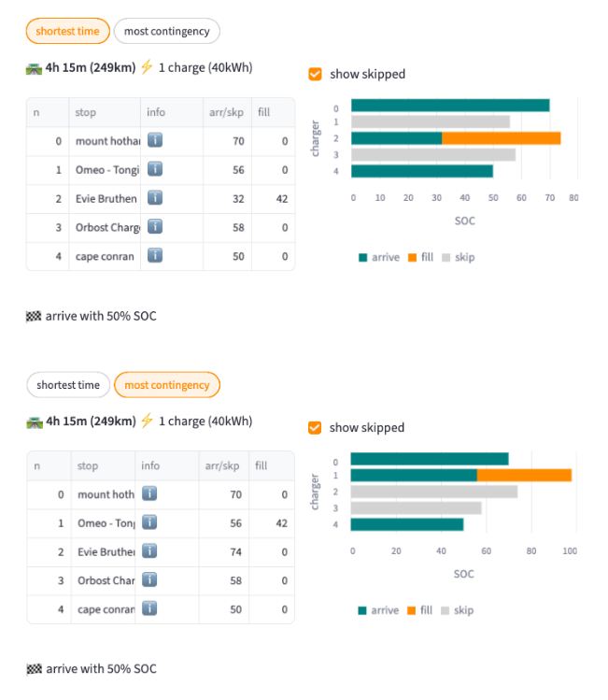
Task: Click info icon for cape conran in shortest-time table
Action: [156, 255]
